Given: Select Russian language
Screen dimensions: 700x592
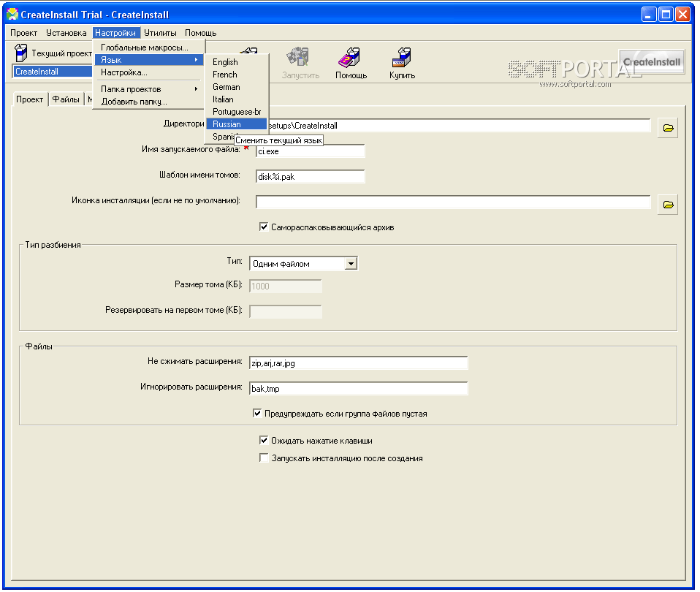Looking at the screenshot, I should point(237,124).
